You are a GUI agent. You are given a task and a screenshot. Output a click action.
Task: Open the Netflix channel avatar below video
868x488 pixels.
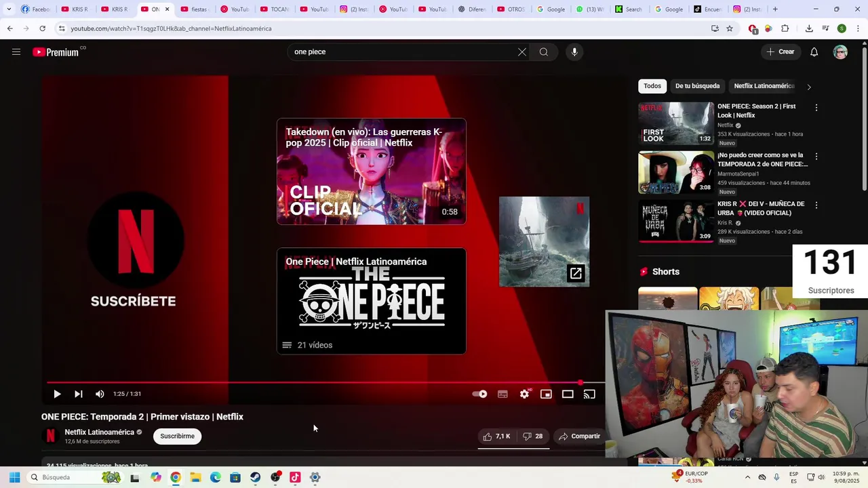(x=50, y=436)
